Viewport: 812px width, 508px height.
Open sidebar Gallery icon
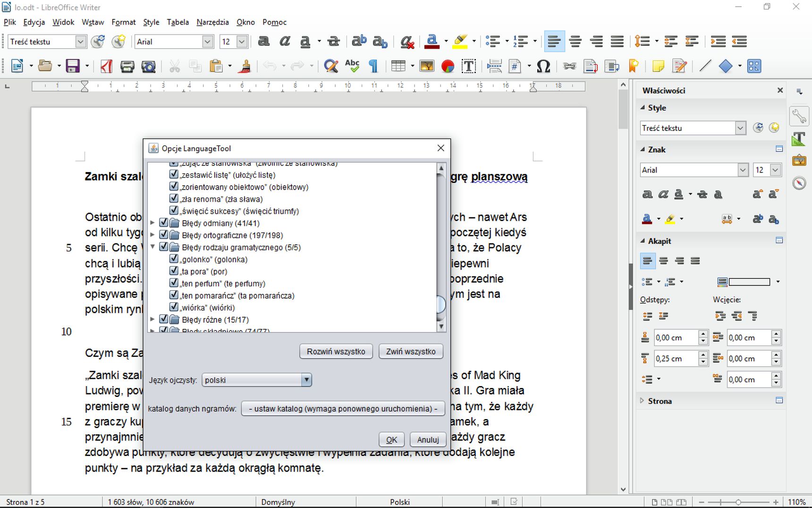[x=799, y=161]
